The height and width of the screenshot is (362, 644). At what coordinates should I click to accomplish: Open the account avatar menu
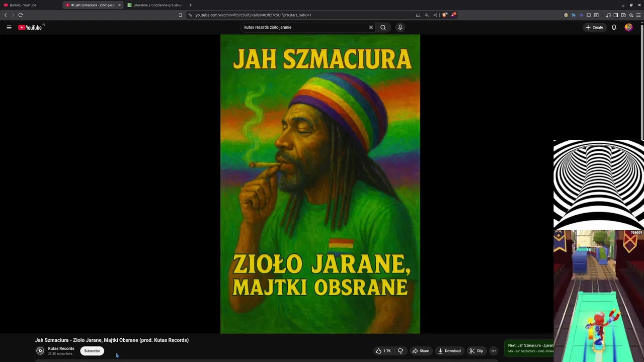pos(628,27)
